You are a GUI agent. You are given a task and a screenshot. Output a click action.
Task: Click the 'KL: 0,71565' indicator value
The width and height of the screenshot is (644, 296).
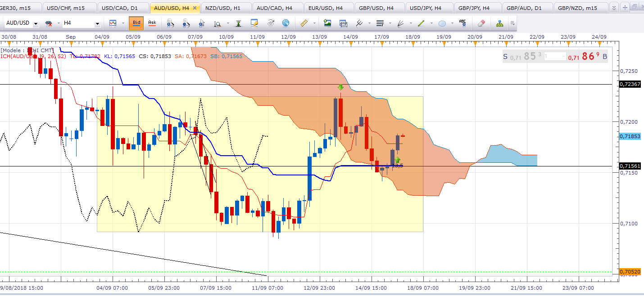pos(119,56)
